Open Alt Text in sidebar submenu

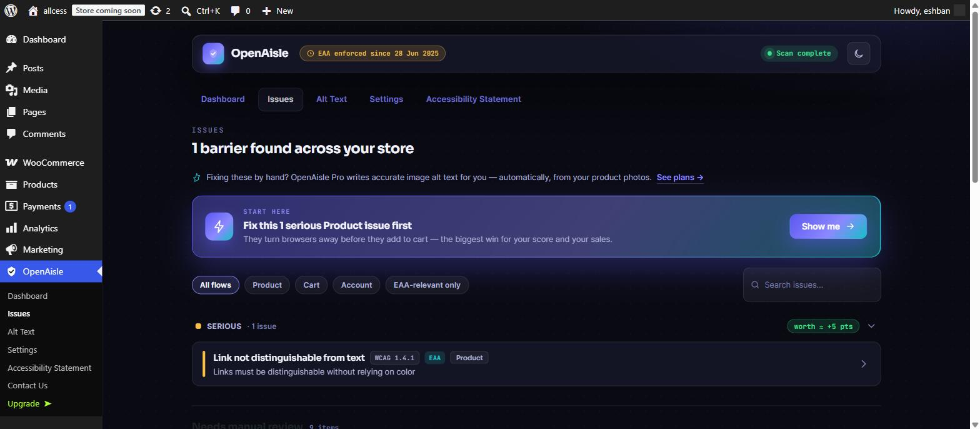(21, 332)
